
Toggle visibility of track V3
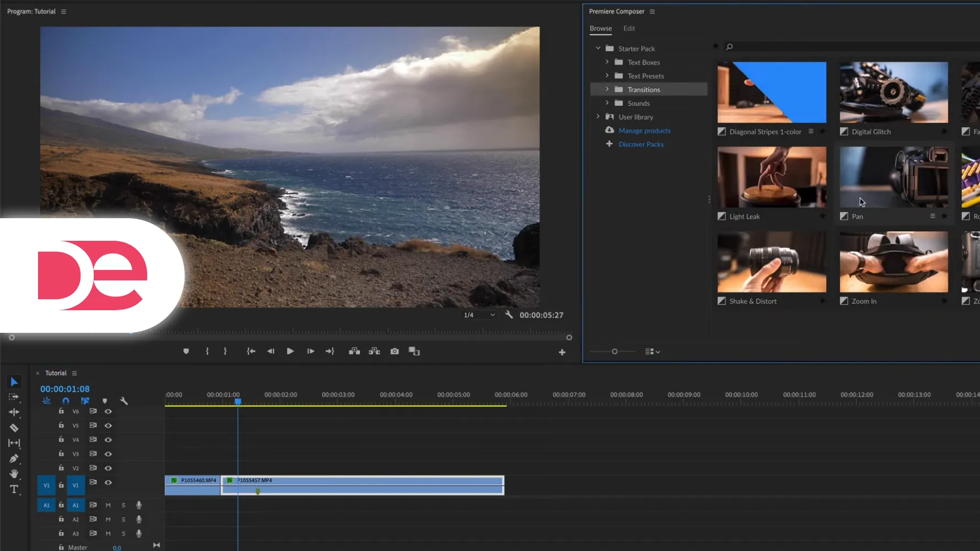pos(108,454)
